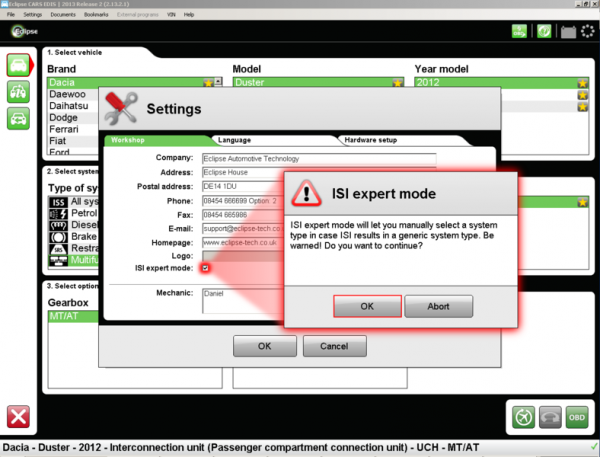Select the Multifunction system type row
This screenshot has width=600, height=457.
73,260
